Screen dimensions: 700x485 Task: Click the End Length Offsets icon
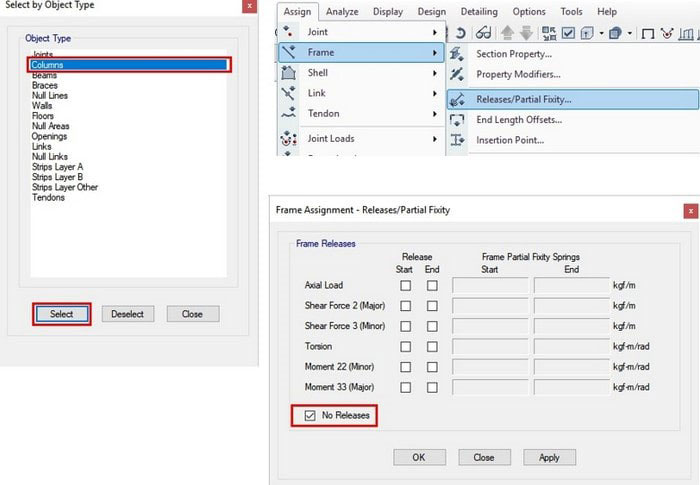[x=457, y=120]
